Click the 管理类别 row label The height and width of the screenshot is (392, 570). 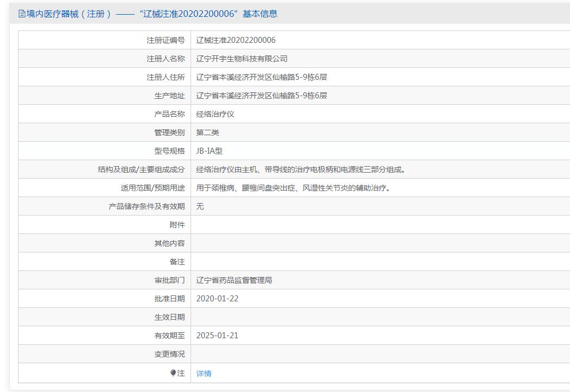coord(169,132)
